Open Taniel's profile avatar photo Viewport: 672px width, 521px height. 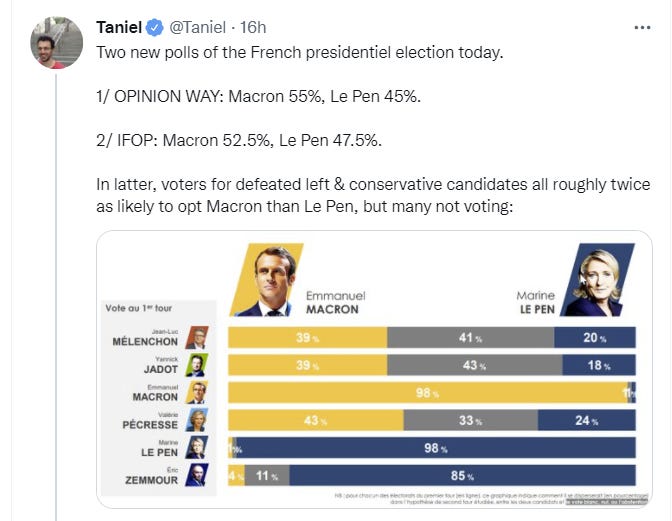click(56, 42)
